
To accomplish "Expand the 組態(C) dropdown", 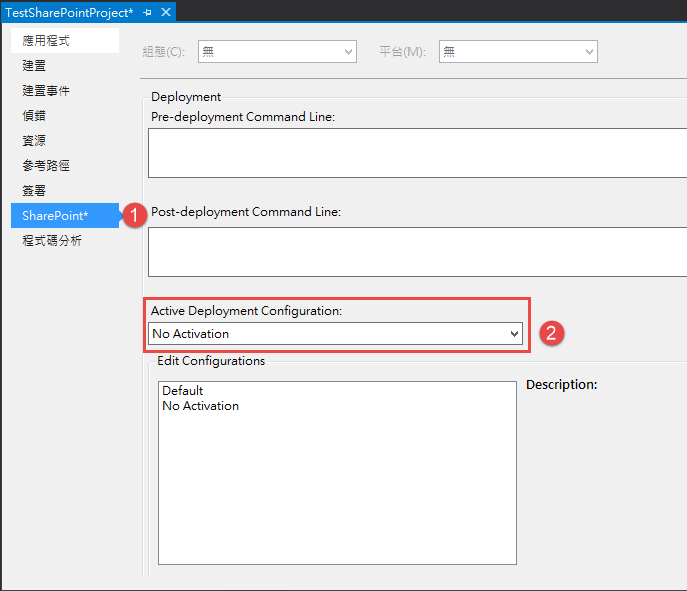I will (277, 52).
